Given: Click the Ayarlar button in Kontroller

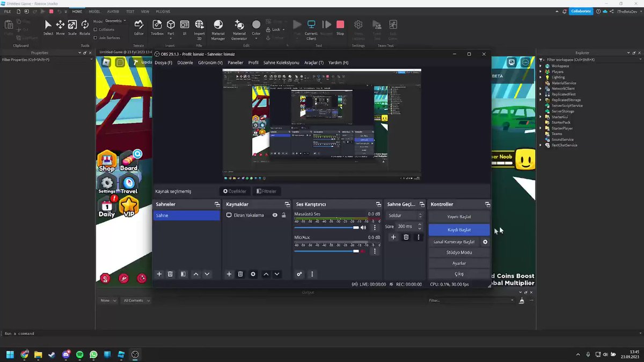Looking at the screenshot, I should [x=459, y=263].
